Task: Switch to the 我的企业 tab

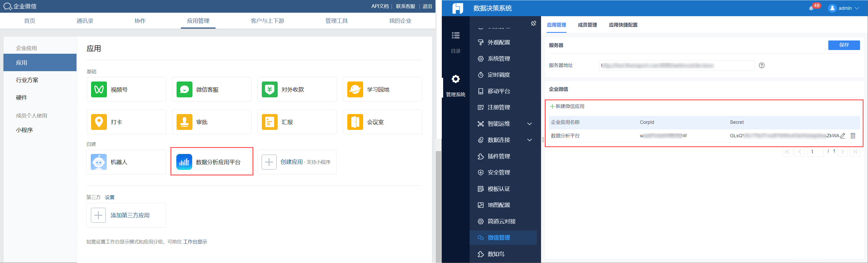Action: coord(400,21)
